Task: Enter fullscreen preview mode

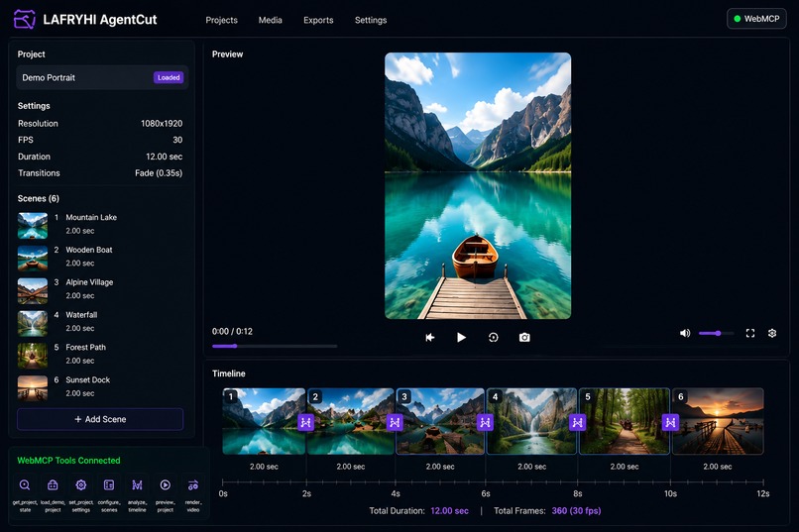Action: coord(750,333)
